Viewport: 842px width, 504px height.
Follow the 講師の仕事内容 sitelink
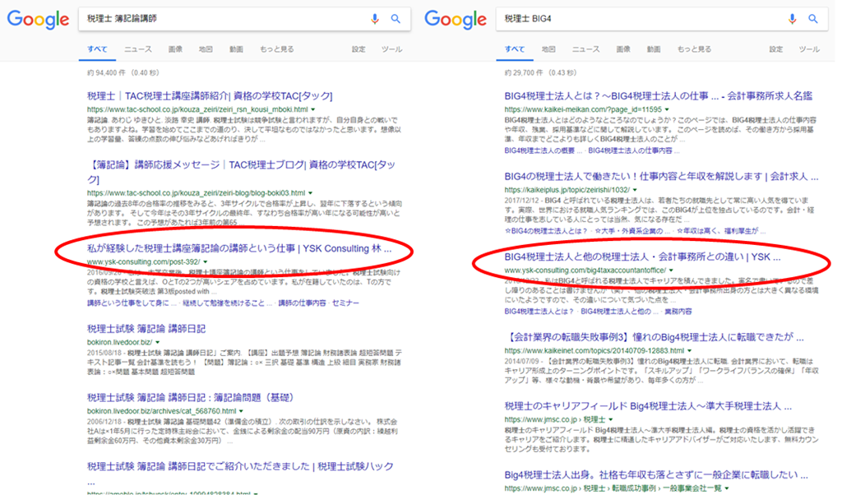302,303
